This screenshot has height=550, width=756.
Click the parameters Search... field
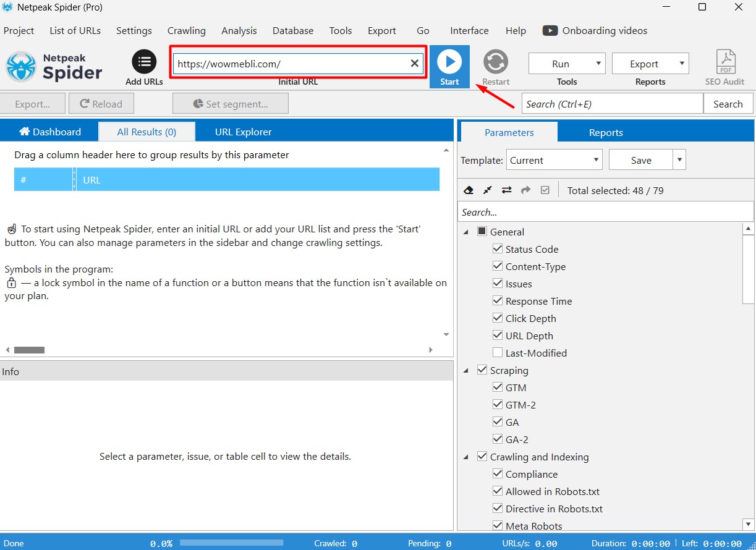(606, 212)
